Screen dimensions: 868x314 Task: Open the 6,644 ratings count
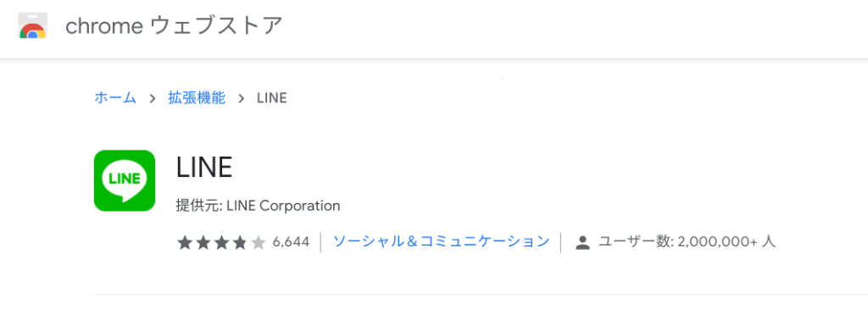(x=292, y=242)
